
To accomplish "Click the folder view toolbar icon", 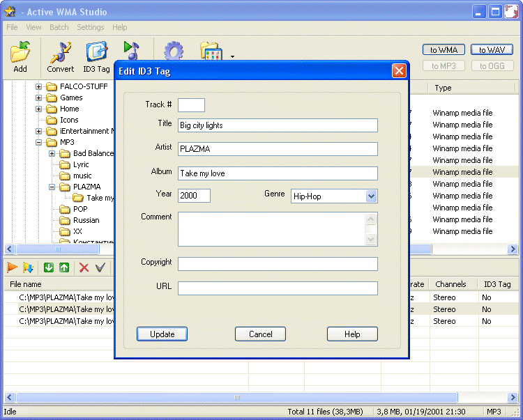I will (x=211, y=51).
